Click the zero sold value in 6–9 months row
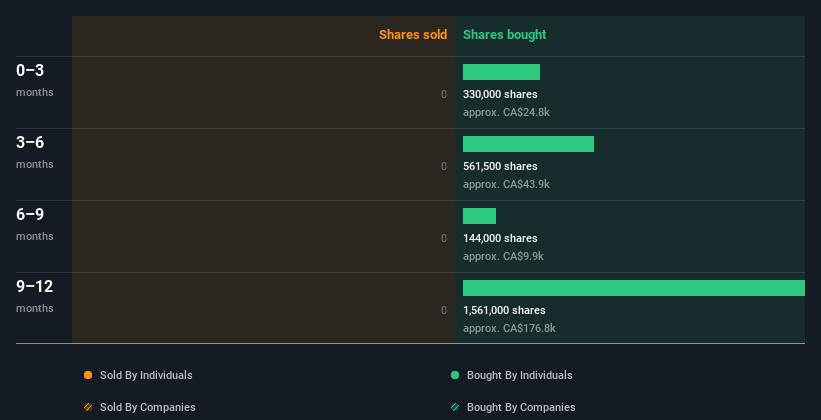The height and width of the screenshot is (420, 821). (444, 238)
